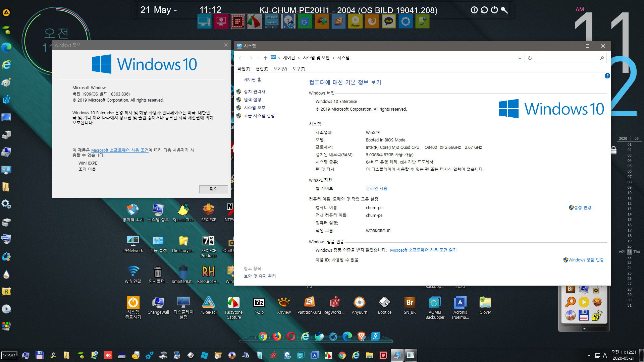
Task: Open the Clover desktop icon
Action: coord(485,305)
